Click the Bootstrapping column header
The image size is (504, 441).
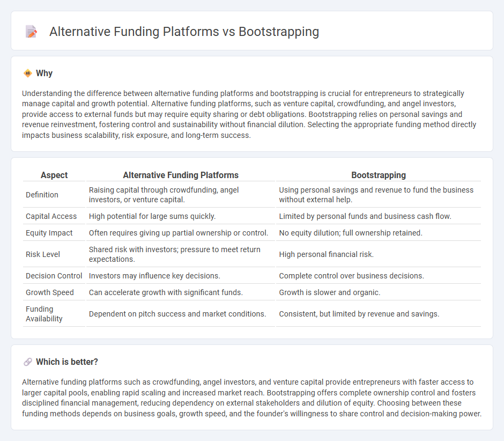(x=379, y=175)
